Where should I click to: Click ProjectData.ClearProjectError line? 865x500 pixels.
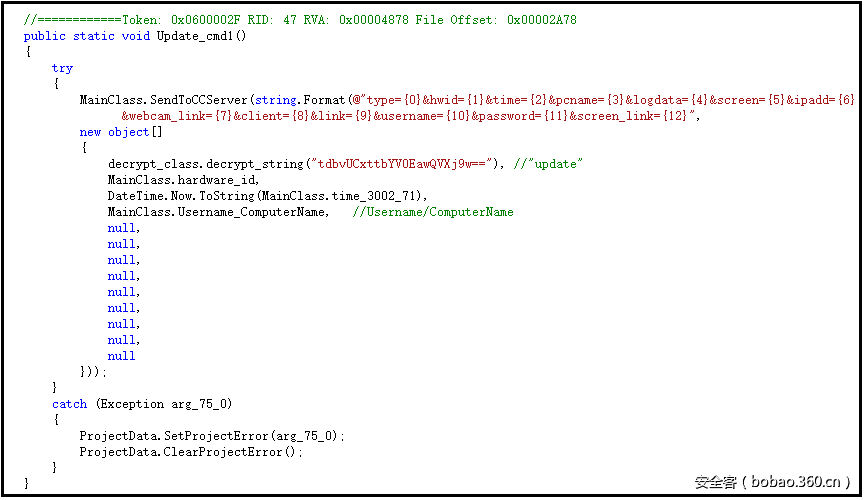pos(191,453)
